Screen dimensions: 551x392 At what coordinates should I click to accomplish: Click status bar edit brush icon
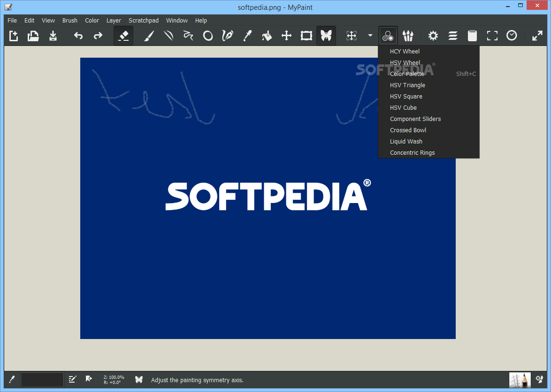point(72,379)
